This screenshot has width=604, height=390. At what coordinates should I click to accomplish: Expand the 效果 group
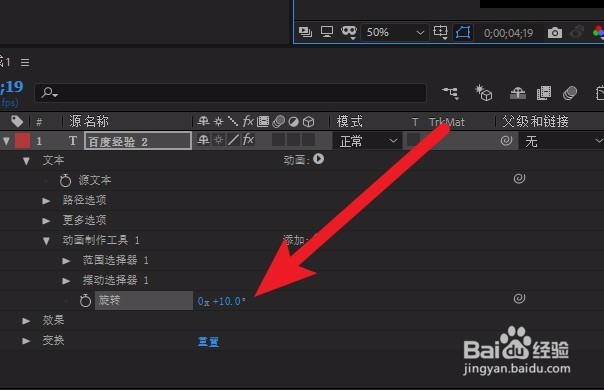pyautogui.click(x=26, y=321)
